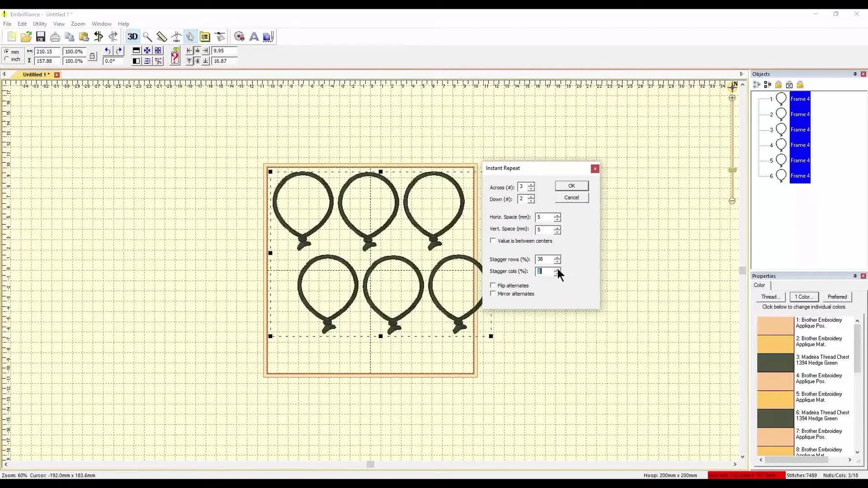Toggle the aspect ratio lock icon
868x488 pixels.
pos(92,56)
